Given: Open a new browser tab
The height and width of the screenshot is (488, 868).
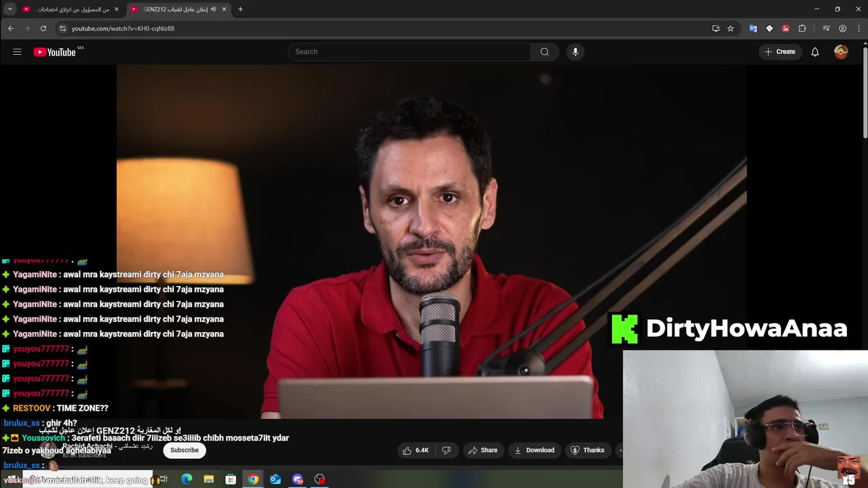Looking at the screenshot, I should click(x=240, y=9).
